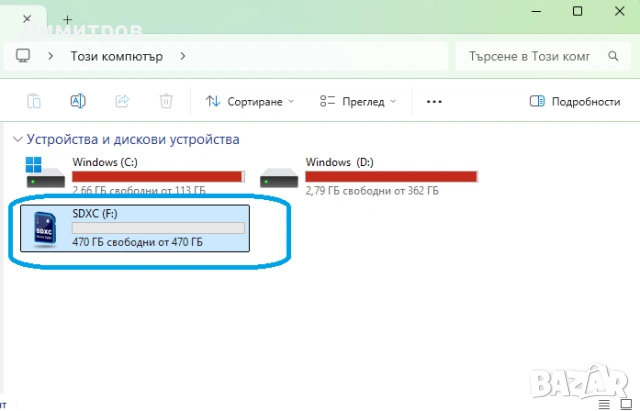This screenshot has width=640, height=411.
Task: Click the Windows (D:) usage bar
Action: tap(391, 177)
